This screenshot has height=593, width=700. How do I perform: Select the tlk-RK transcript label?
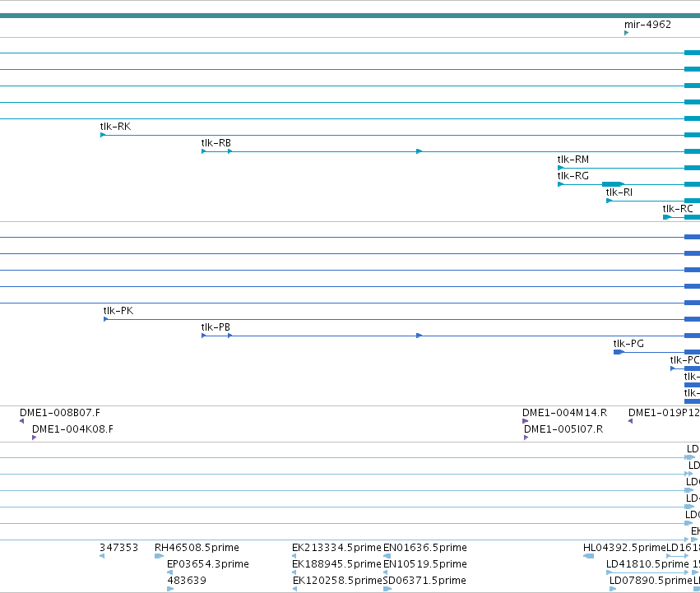[x=116, y=127]
